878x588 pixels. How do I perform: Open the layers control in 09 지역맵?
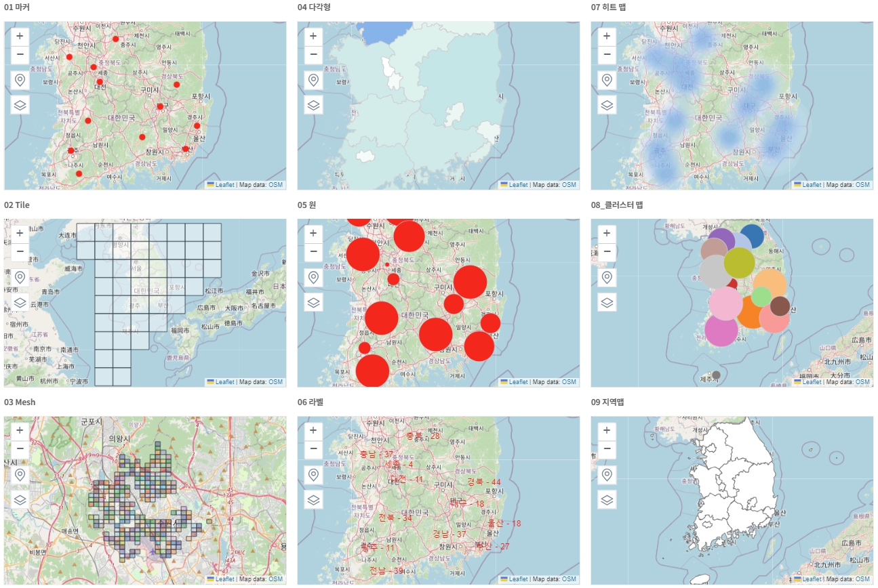pos(607,499)
